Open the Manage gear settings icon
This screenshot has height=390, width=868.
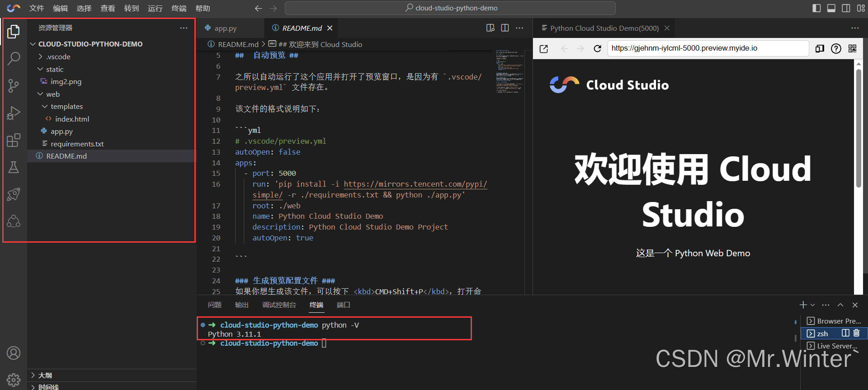(14, 380)
